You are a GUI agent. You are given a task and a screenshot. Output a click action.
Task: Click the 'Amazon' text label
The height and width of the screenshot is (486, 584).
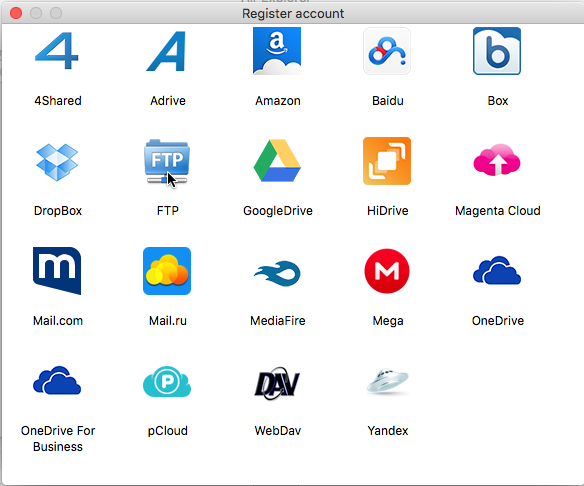click(x=277, y=101)
